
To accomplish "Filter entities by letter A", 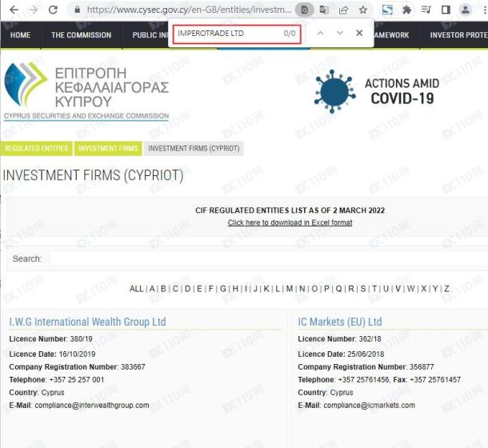I will (152, 289).
